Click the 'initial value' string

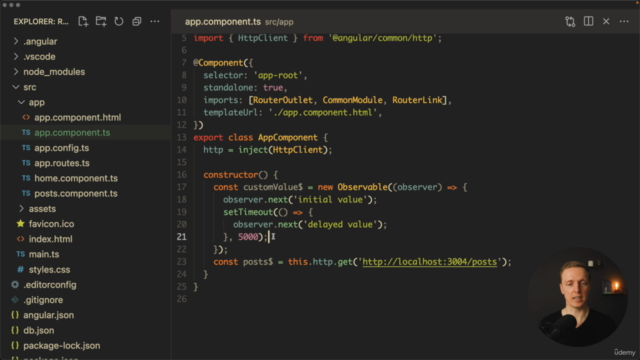point(330,200)
